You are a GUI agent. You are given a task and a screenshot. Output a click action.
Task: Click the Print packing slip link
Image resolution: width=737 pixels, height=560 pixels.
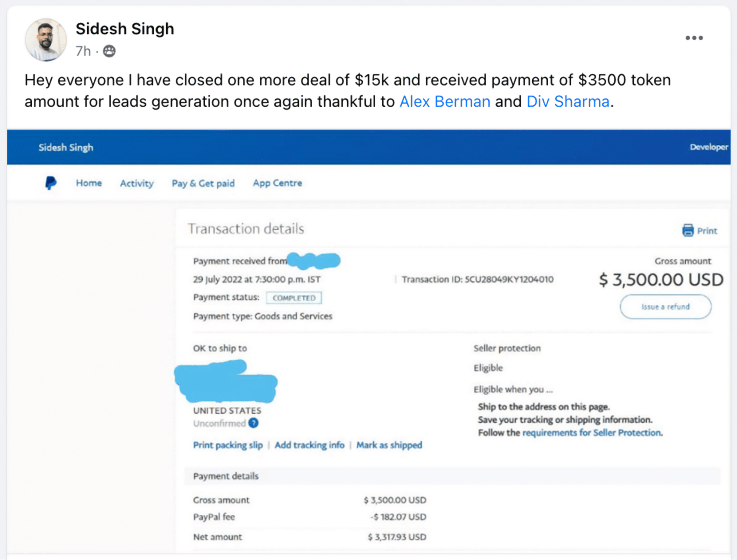coord(228,445)
